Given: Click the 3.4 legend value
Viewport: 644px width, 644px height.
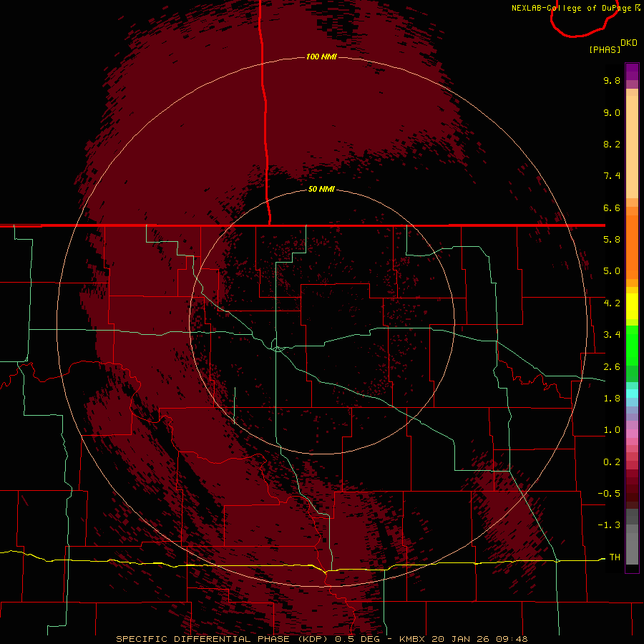Looking at the screenshot, I should point(612,335).
